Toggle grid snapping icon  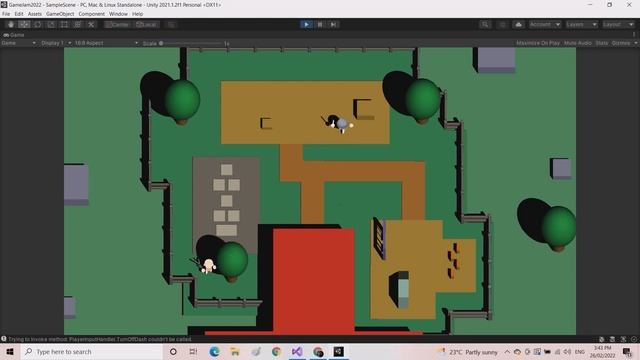pos(171,24)
